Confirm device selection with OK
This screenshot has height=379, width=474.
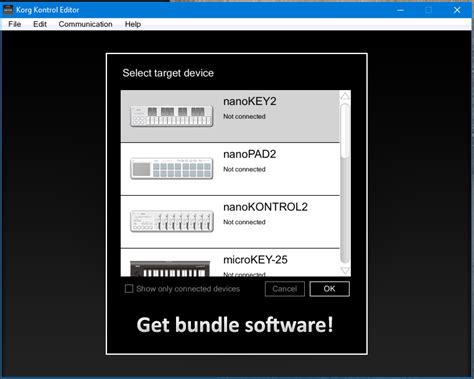click(329, 289)
